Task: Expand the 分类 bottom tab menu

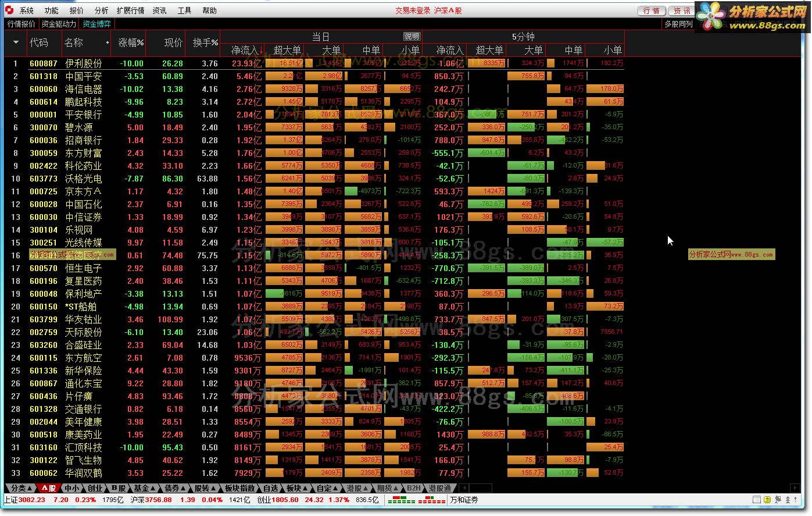Action: 22,488
